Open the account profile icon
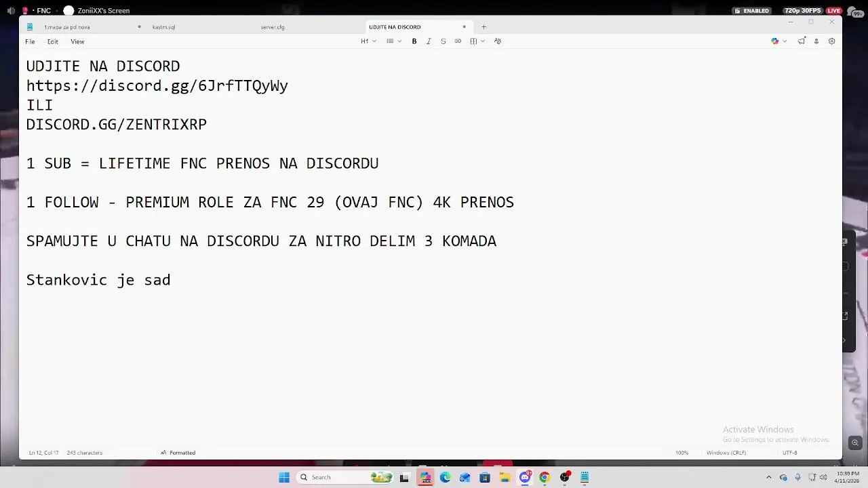Screen dimensions: 868x488 point(816,41)
